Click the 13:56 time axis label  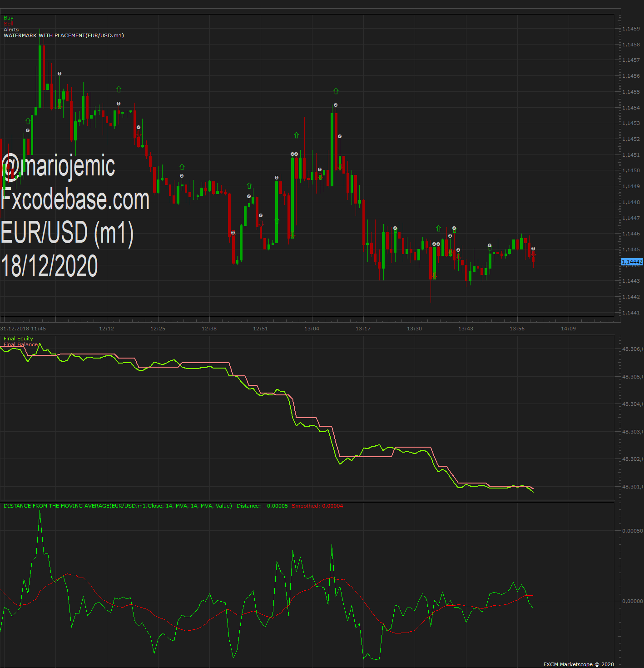[517, 329]
